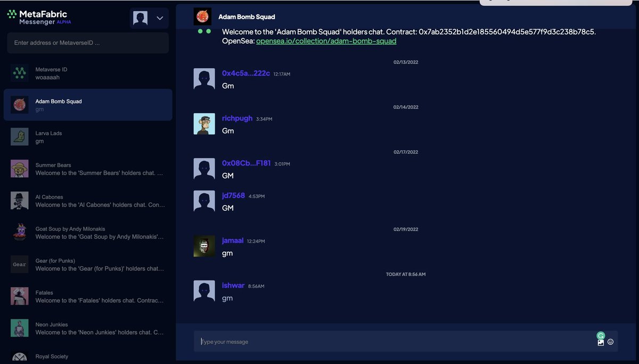Click the avatar of jd7568
Viewport: 639px width, 364px height.
click(x=204, y=201)
